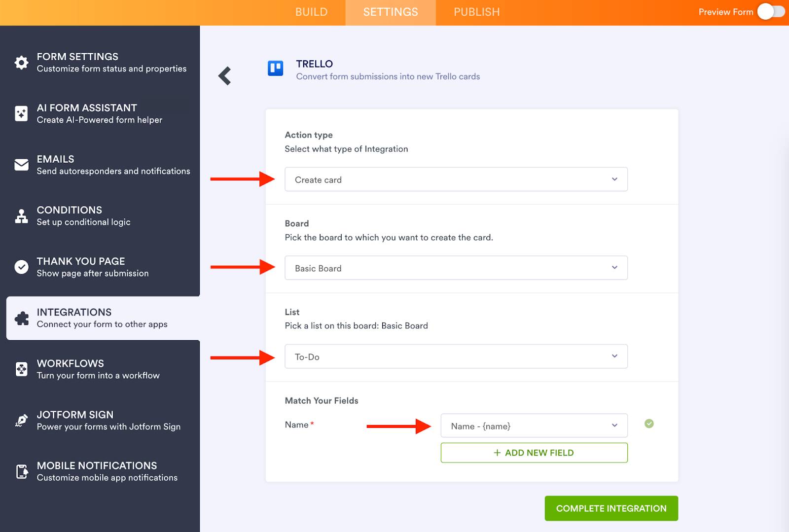Select INTEGRATIONS in the sidebar
This screenshot has height=532, width=789.
[x=103, y=318]
